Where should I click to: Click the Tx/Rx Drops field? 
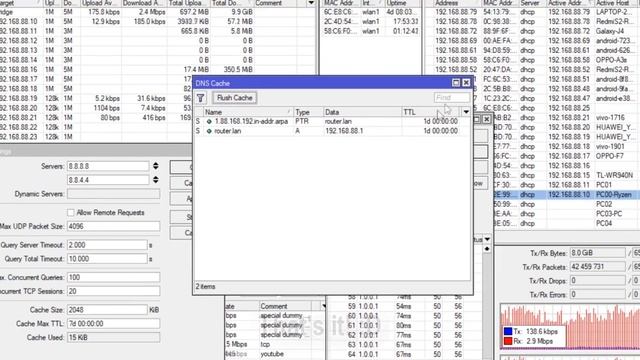pyautogui.click(x=598, y=281)
